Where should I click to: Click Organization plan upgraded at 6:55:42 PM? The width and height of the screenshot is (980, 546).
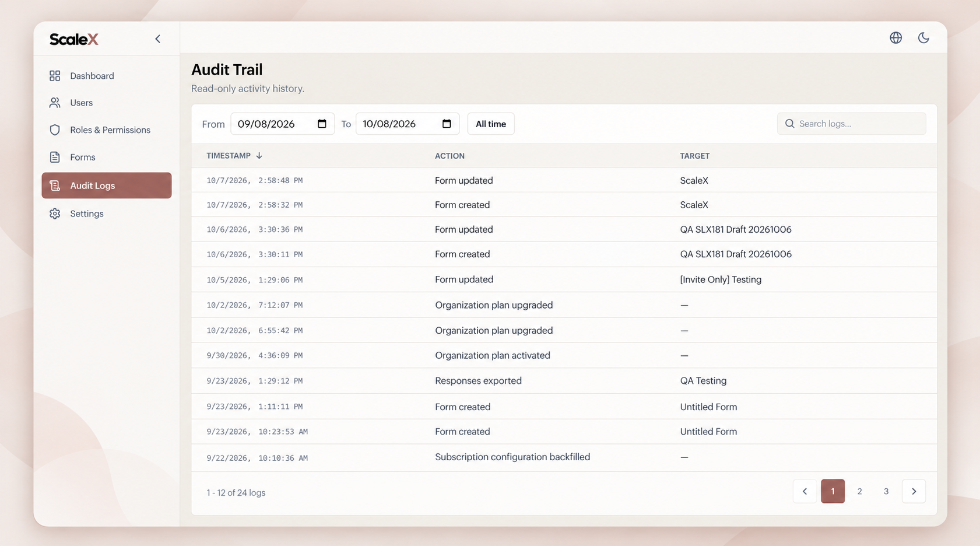pos(494,330)
